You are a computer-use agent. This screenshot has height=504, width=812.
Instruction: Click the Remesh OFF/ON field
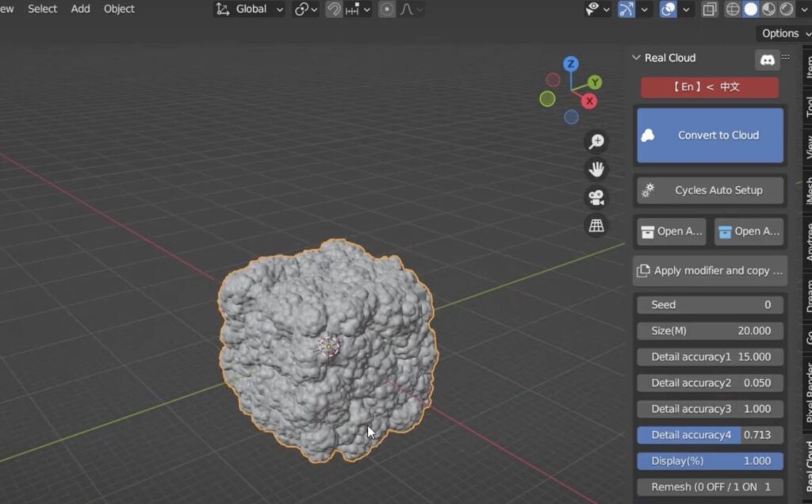[710, 487]
